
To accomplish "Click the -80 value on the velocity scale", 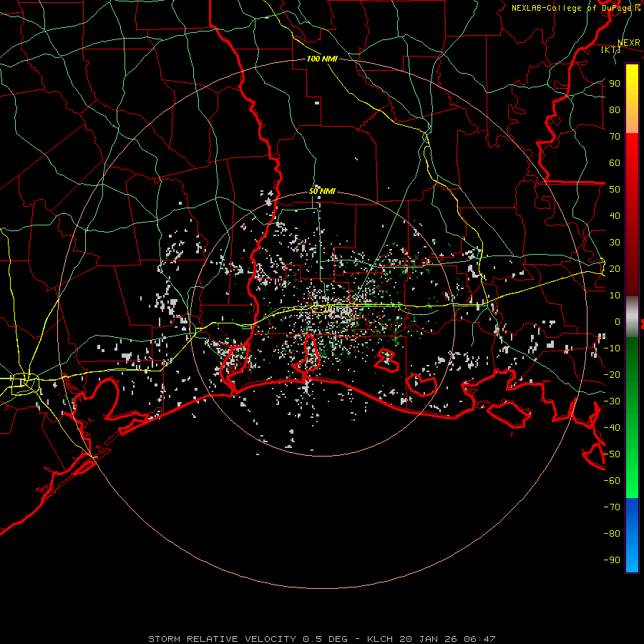I will point(612,534).
